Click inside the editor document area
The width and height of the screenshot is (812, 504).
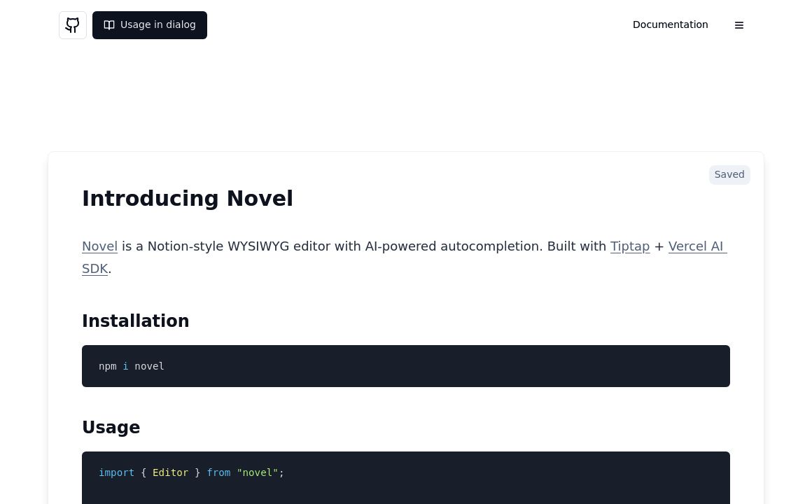pos(406,294)
